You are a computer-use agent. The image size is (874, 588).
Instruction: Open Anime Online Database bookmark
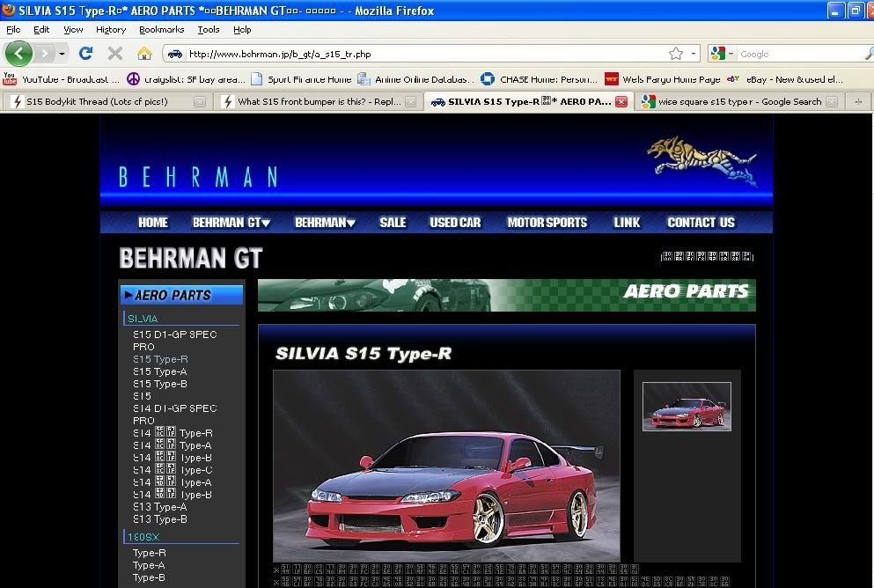[415, 79]
